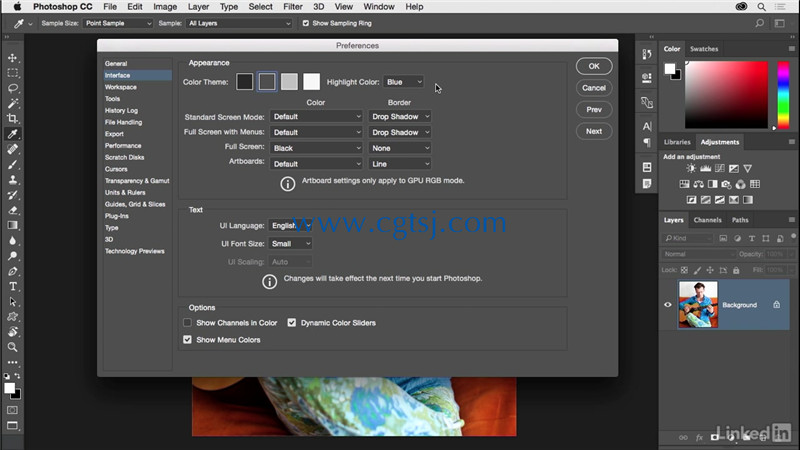
Task: Click the Next button
Action: point(594,131)
